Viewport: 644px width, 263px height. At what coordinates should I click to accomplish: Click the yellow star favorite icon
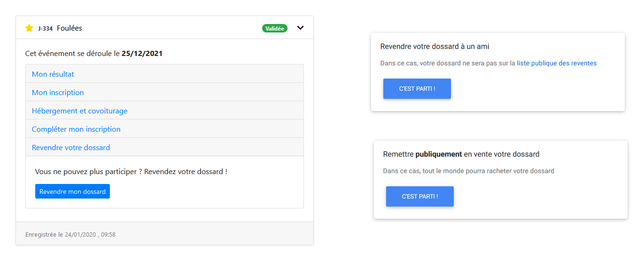(29, 28)
